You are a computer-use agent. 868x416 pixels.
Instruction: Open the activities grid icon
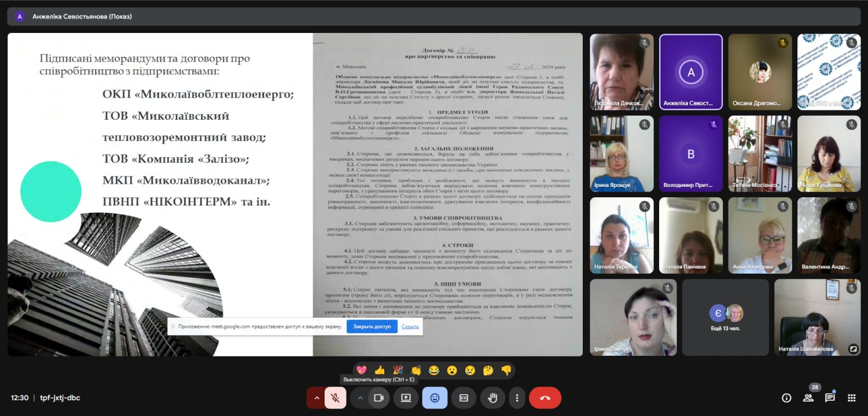coord(852,397)
